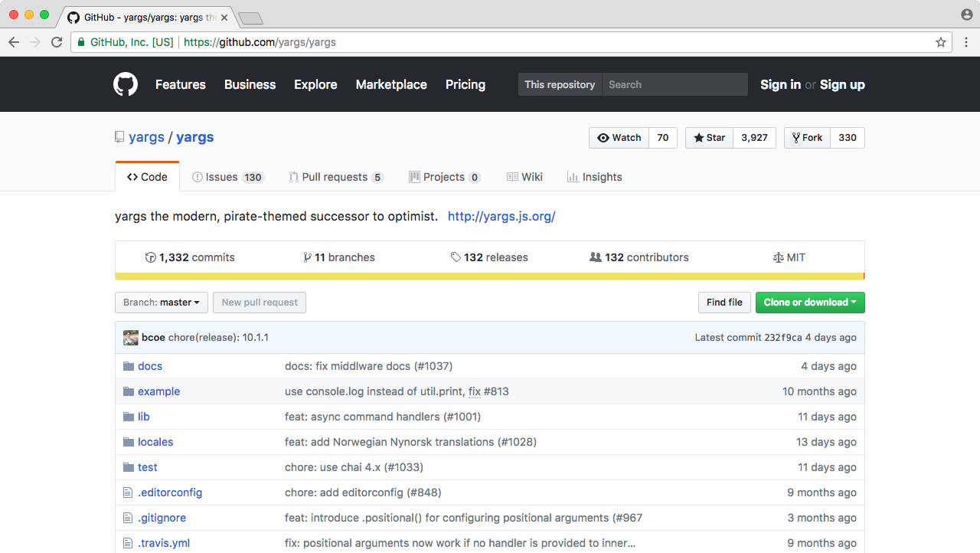This screenshot has height=553, width=980.
Task: Star the yargs repository
Action: click(710, 138)
